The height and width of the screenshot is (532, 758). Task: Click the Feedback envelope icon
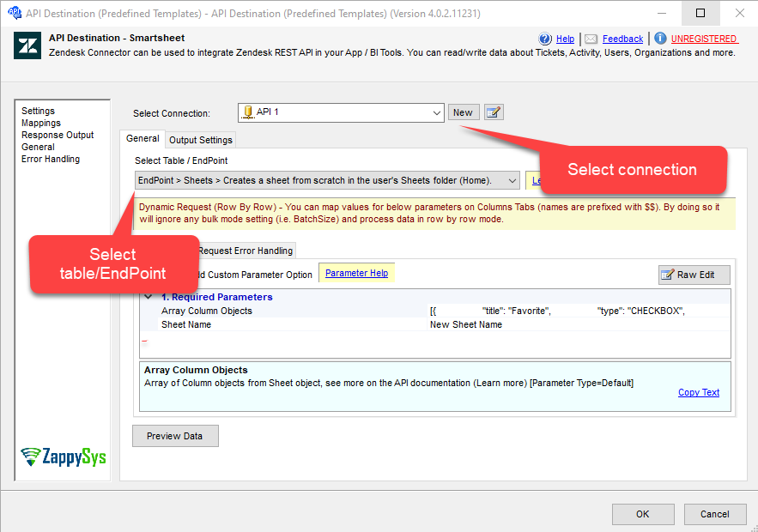click(591, 39)
